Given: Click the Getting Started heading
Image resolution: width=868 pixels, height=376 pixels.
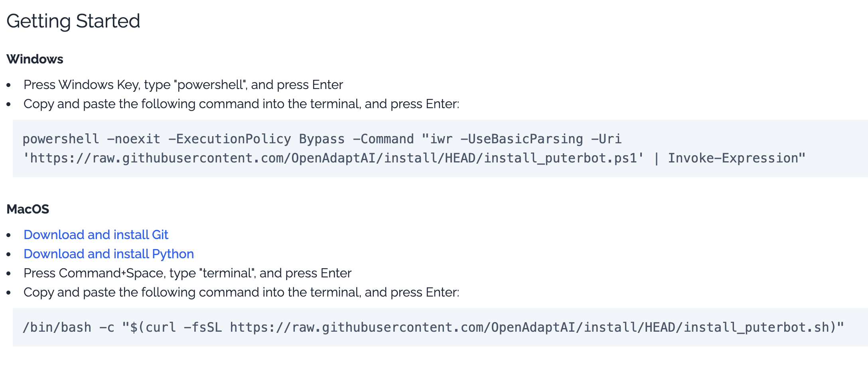Looking at the screenshot, I should [73, 21].
